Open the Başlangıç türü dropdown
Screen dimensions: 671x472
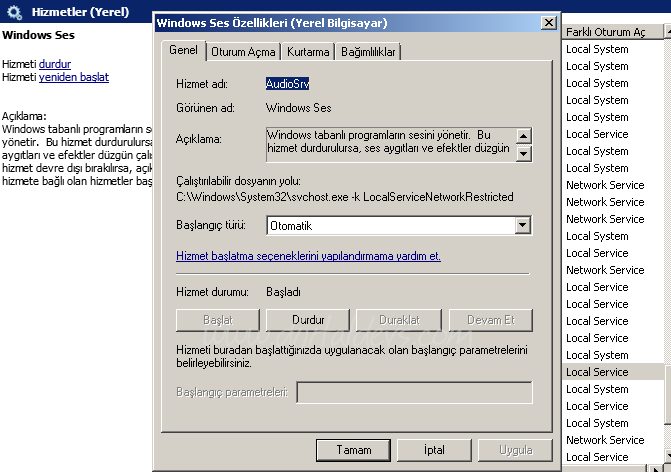click(x=522, y=226)
